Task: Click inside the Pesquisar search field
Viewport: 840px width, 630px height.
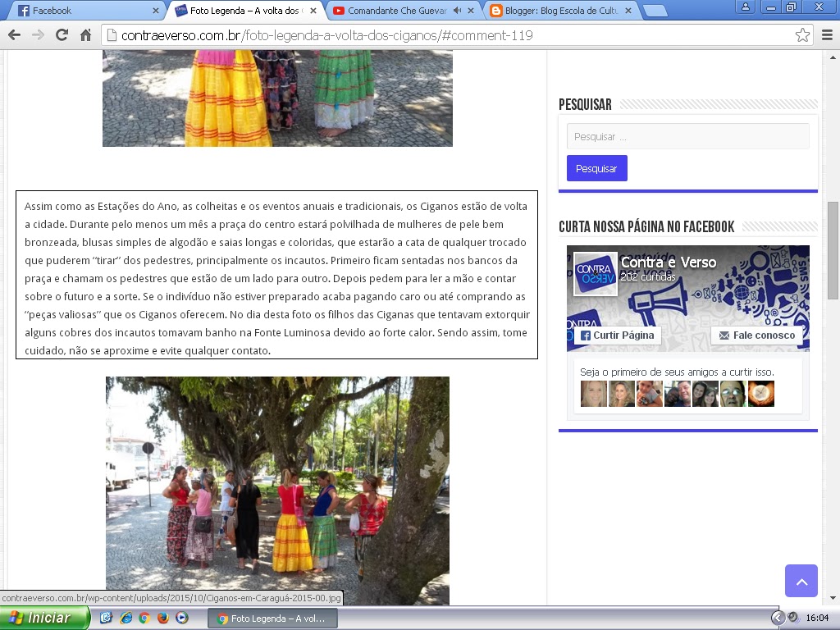Action: [x=687, y=136]
